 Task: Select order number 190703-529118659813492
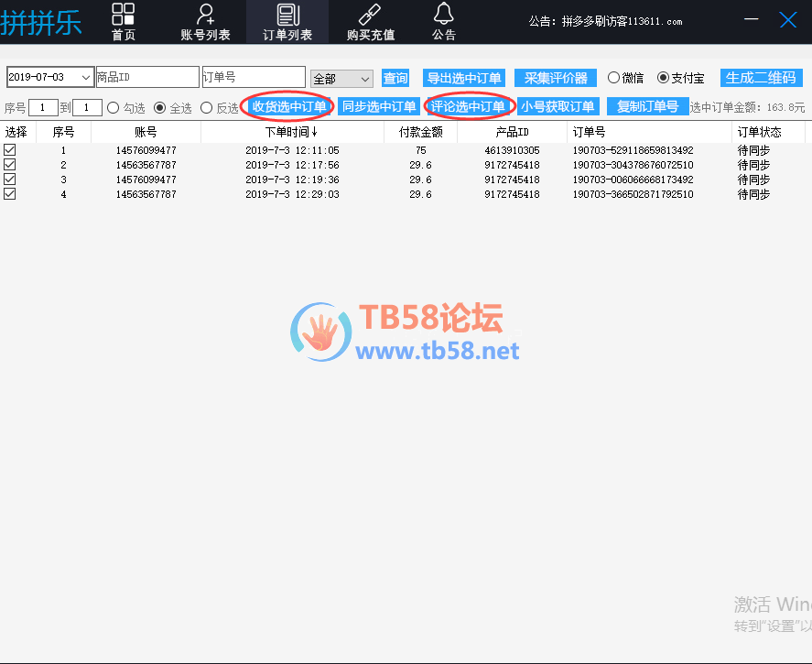633,150
